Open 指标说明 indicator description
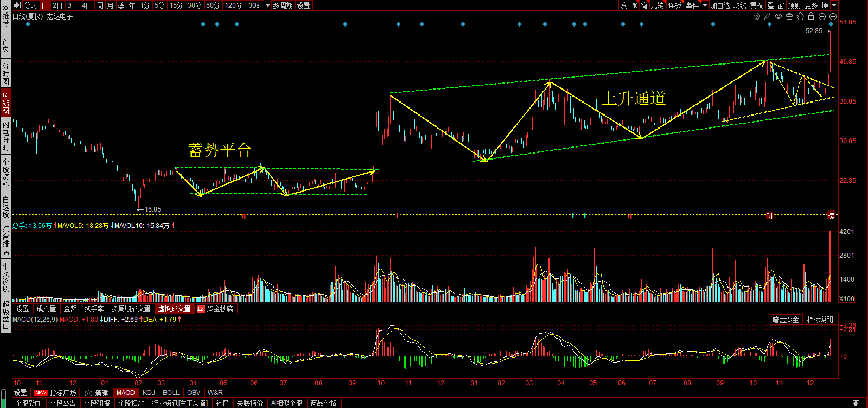This screenshot has height=408, width=868. 820,320
